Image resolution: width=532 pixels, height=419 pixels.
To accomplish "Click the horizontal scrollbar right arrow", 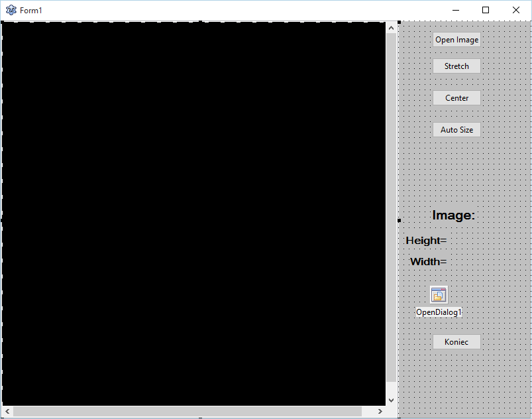I will [380, 412].
